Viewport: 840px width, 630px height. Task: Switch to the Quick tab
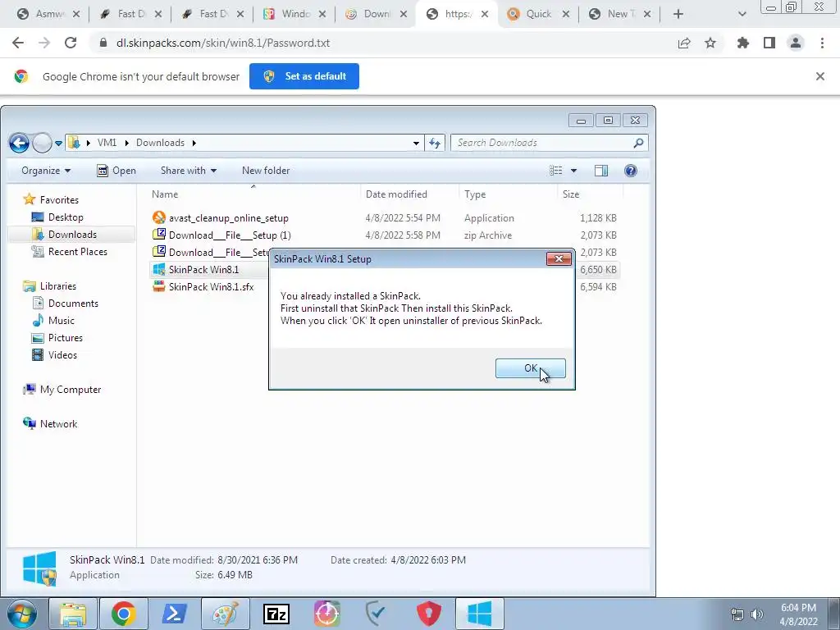click(x=538, y=14)
